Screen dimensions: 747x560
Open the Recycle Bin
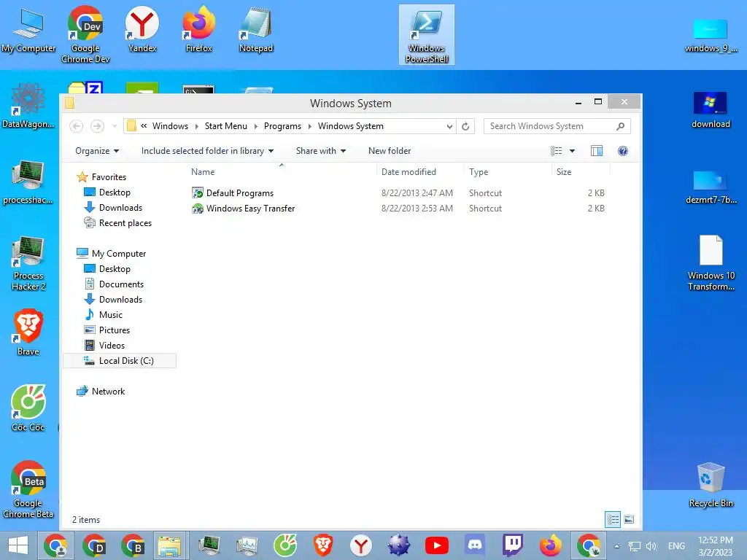tap(711, 485)
